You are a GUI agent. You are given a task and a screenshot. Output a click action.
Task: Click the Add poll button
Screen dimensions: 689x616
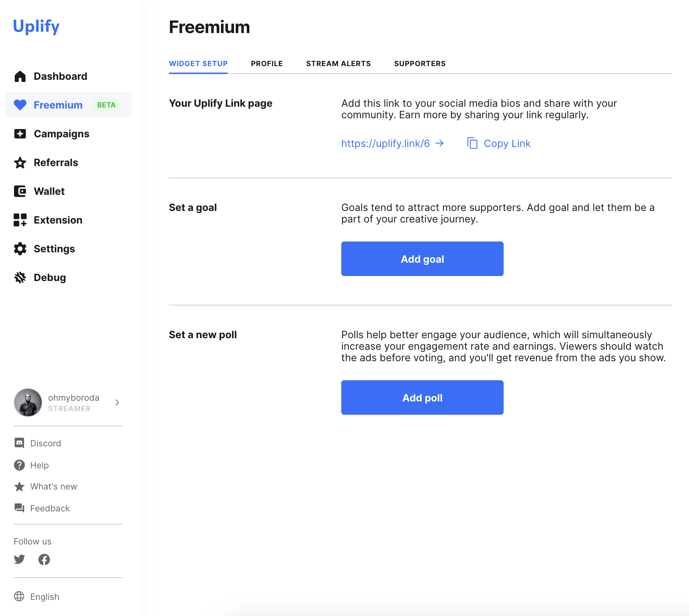pos(422,397)
